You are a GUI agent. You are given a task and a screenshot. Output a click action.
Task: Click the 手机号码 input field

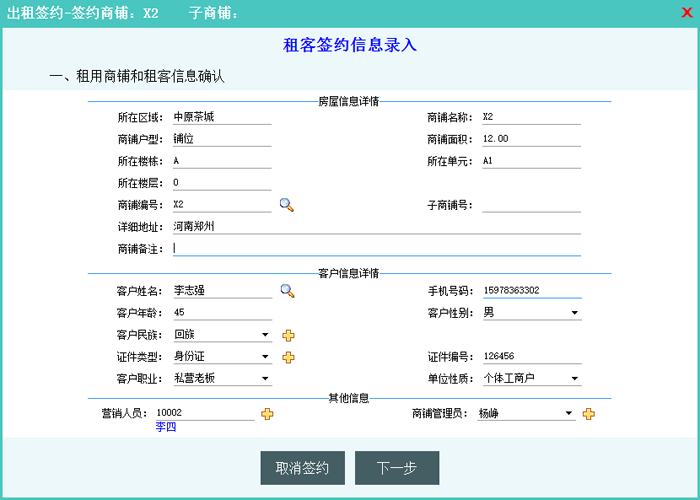click(530, 291)
